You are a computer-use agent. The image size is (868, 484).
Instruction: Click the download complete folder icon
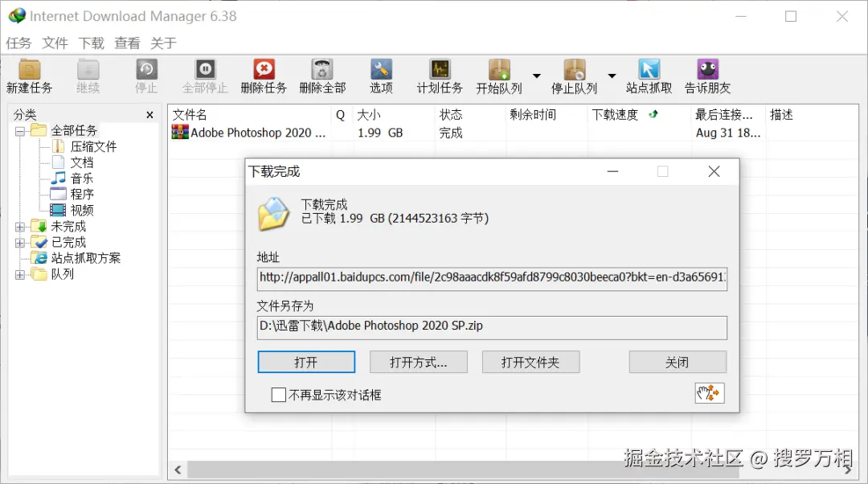(x=273, y=214)
